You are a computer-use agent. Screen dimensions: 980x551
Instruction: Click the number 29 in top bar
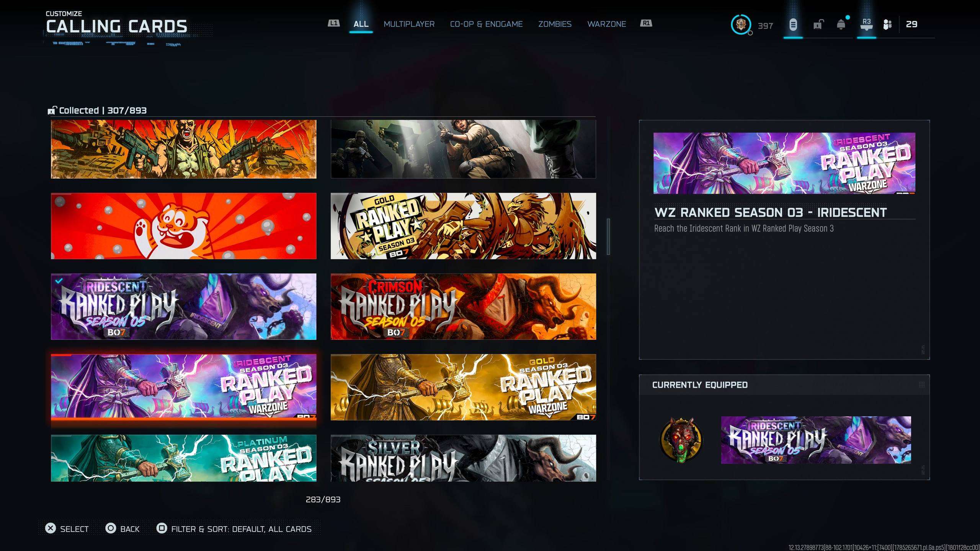tap(911, 24)
